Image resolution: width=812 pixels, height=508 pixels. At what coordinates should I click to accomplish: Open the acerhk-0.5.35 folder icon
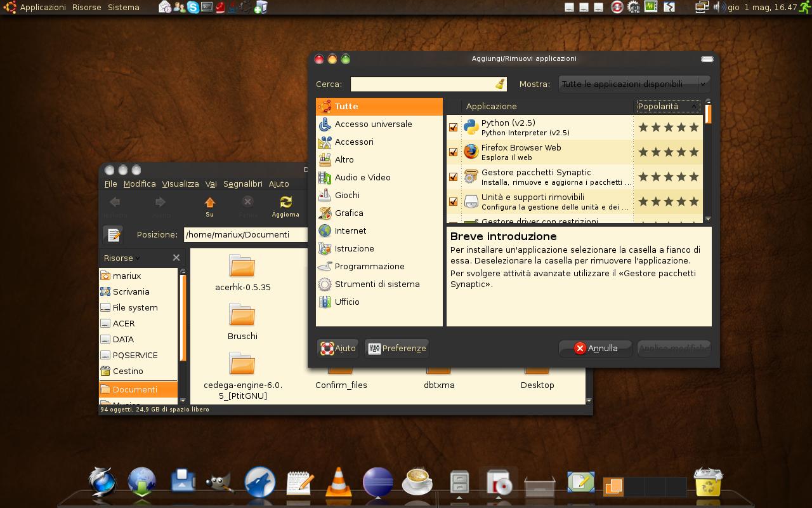(242, 266)
